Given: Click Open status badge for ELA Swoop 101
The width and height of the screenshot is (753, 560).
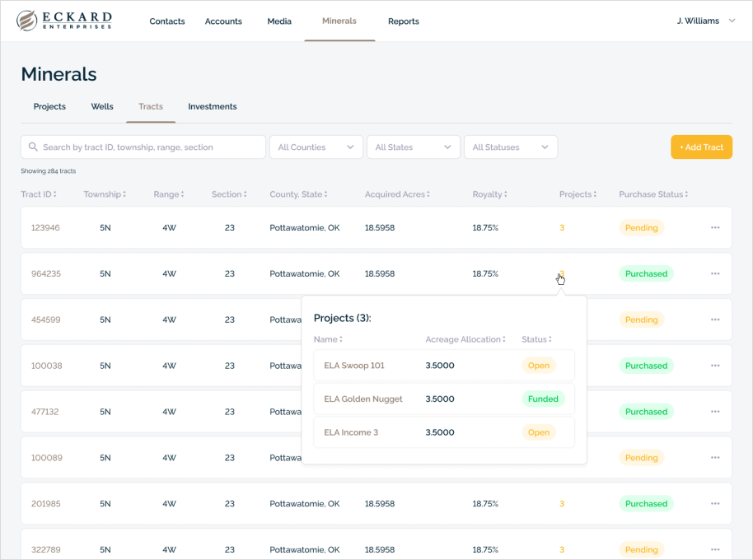Looking at the screenshot, I should click(x=539, y=366).
